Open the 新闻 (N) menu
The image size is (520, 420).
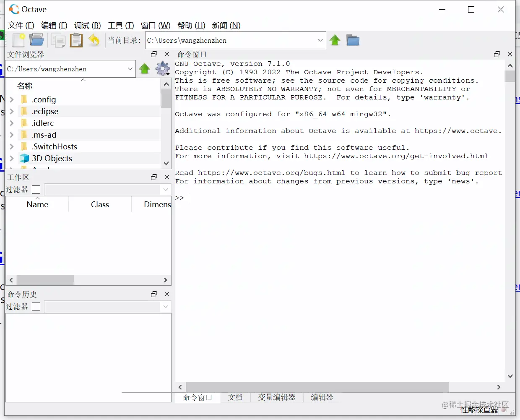226,26
